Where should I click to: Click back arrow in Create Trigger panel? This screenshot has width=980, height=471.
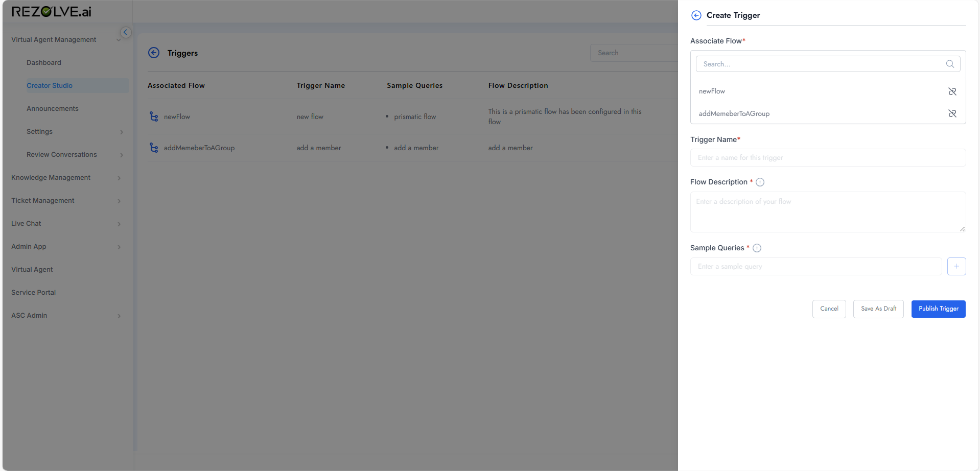696,15
